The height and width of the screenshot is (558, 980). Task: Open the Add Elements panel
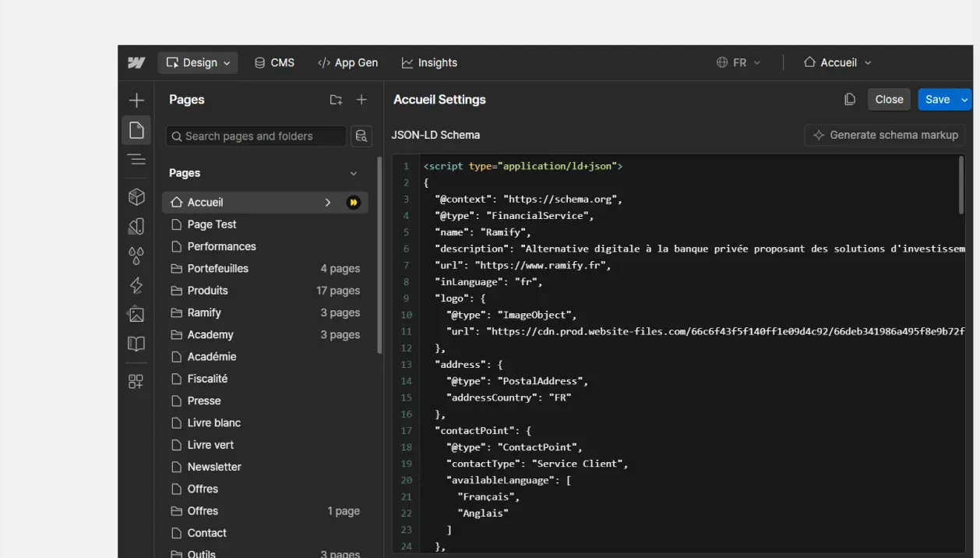click(x=136, y=100)
